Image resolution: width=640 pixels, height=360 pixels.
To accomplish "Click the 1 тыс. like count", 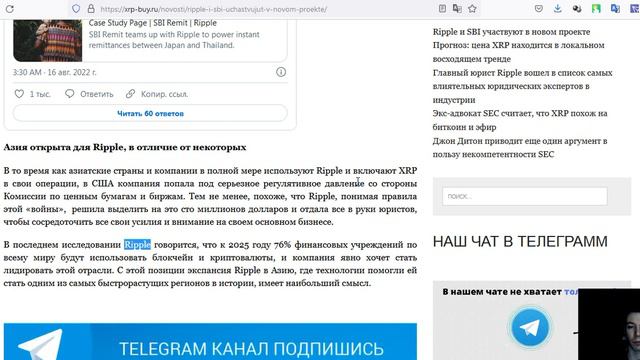I will tap(40, 94).
